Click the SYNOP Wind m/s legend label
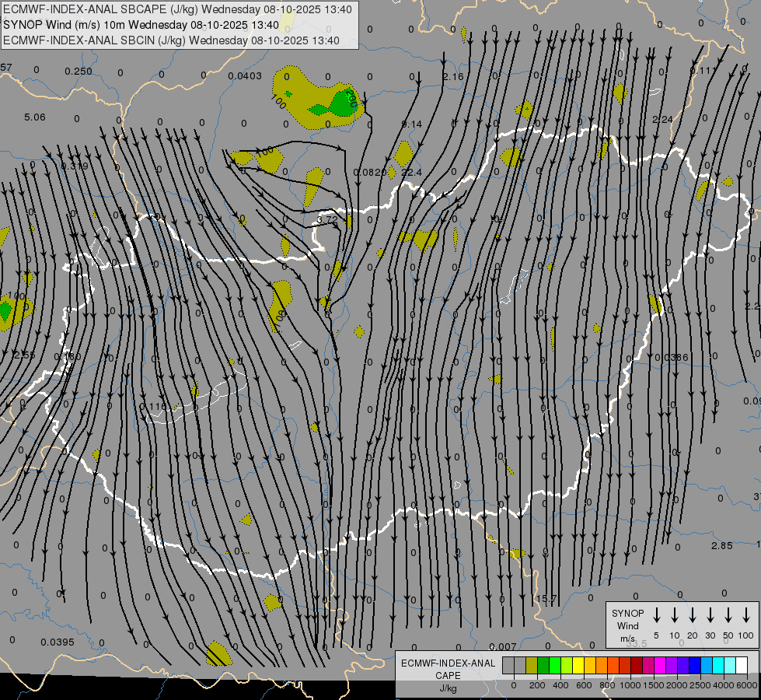761x700 pixels. (x=627, y=625)
